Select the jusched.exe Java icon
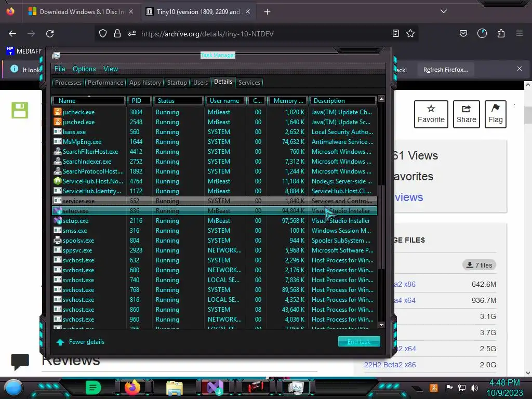Screen dimensions: 532x399 tap(58, 122)
